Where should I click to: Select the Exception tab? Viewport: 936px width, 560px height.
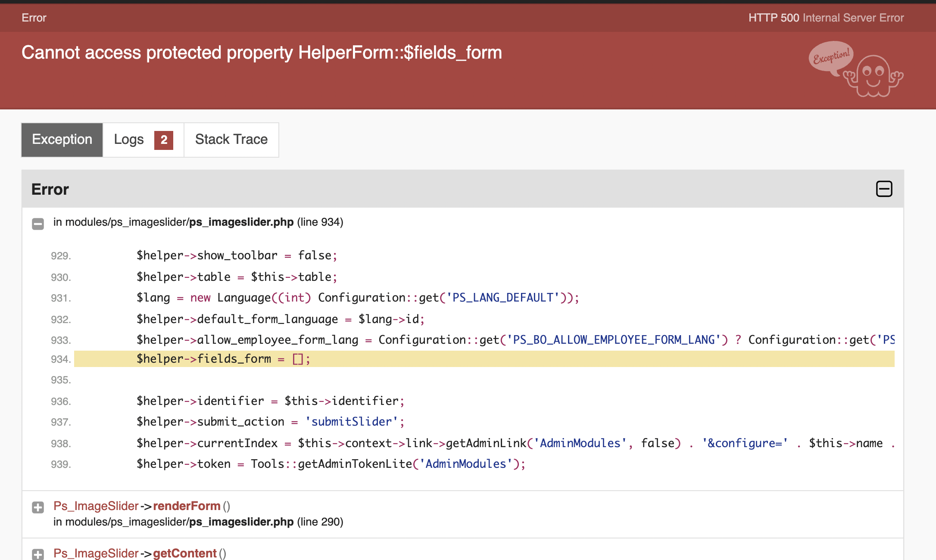(x=62, y=140)
